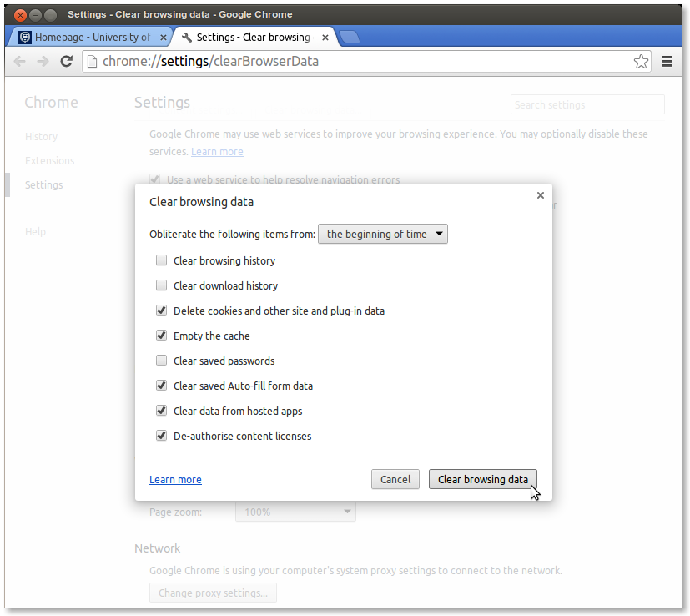This screenshot has width=690, height=616.
Task: Open Extensions in the sidebar
Action: point(50,161)
